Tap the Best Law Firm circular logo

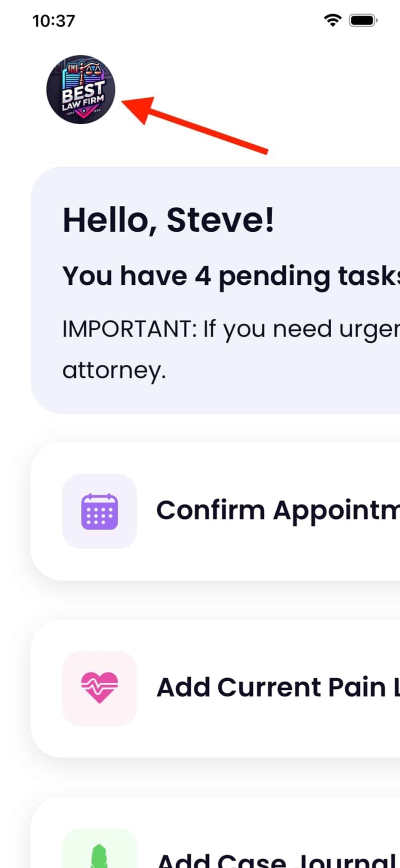pyautogui.click(x=81, y=89)
